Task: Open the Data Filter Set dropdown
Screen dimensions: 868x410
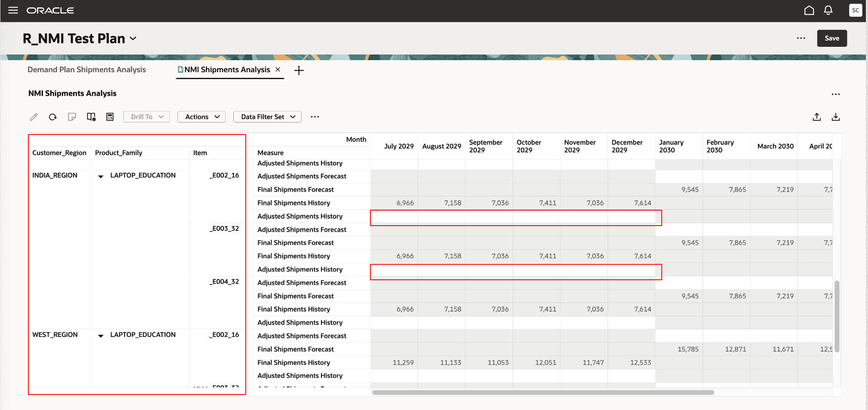Action: [267, 117]
